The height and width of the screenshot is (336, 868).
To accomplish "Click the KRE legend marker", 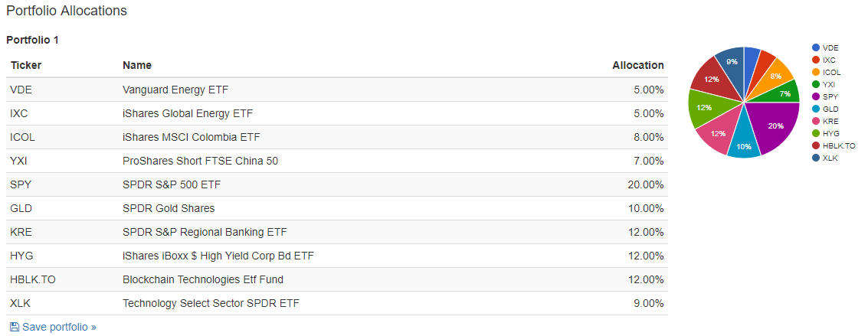I will pos(816,121).
